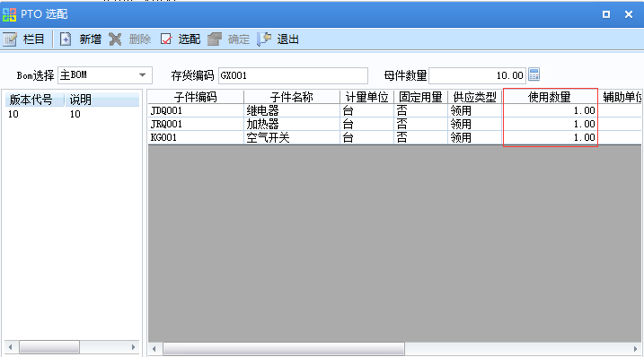Screen dimensions: 644x357
Task: Click the 使用数量 column header
Action: coord(550,97)
